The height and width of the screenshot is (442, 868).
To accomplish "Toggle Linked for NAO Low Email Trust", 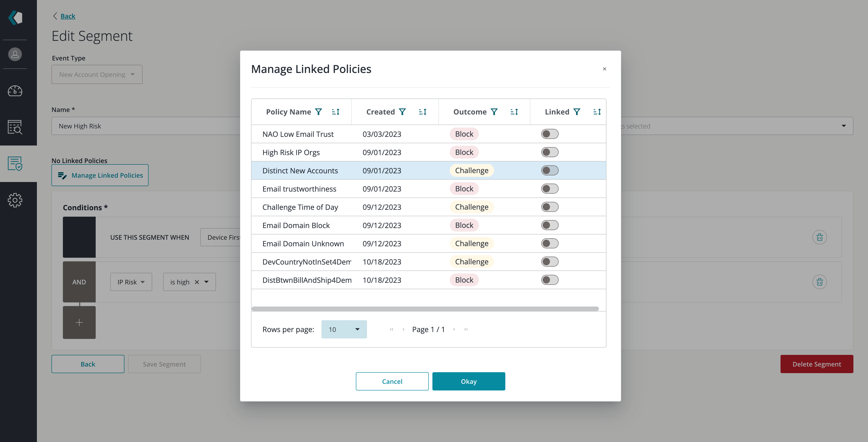I will pos(550,134).
